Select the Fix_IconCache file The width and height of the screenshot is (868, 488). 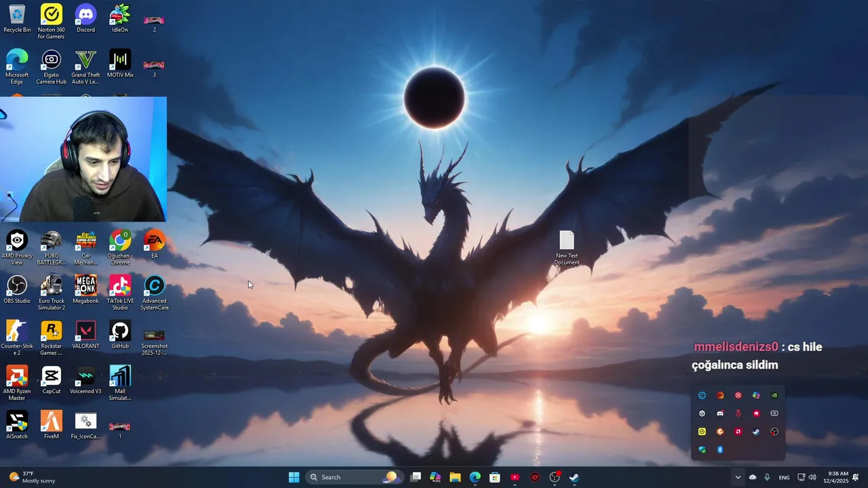pyautogui.click(x=85, y=425)
